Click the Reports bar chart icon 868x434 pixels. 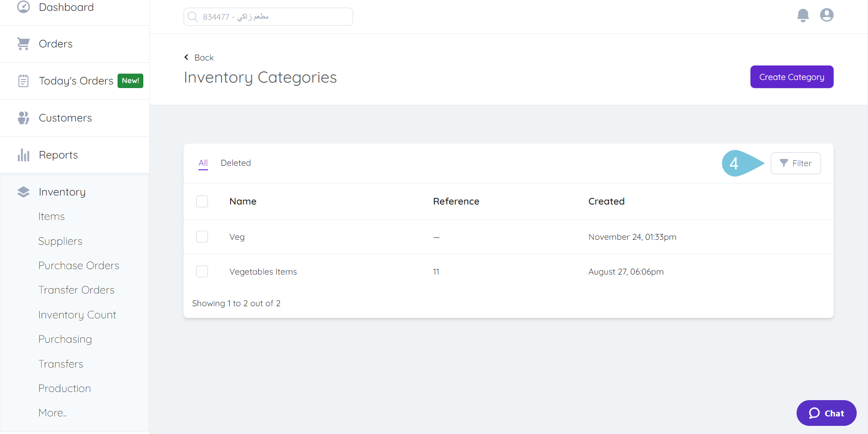[x=24, y=155]
